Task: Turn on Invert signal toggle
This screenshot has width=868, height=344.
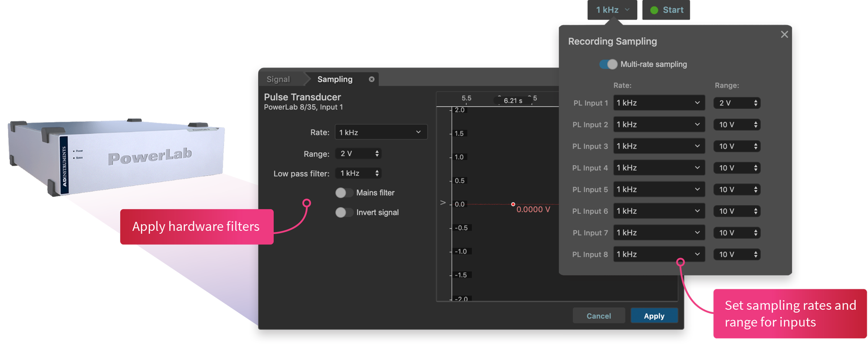Action: point(344,213)
